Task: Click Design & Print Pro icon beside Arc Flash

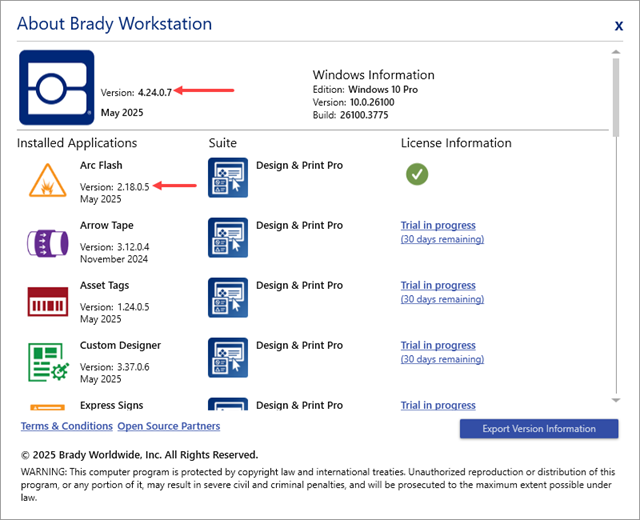Action: tap(228, 180)
